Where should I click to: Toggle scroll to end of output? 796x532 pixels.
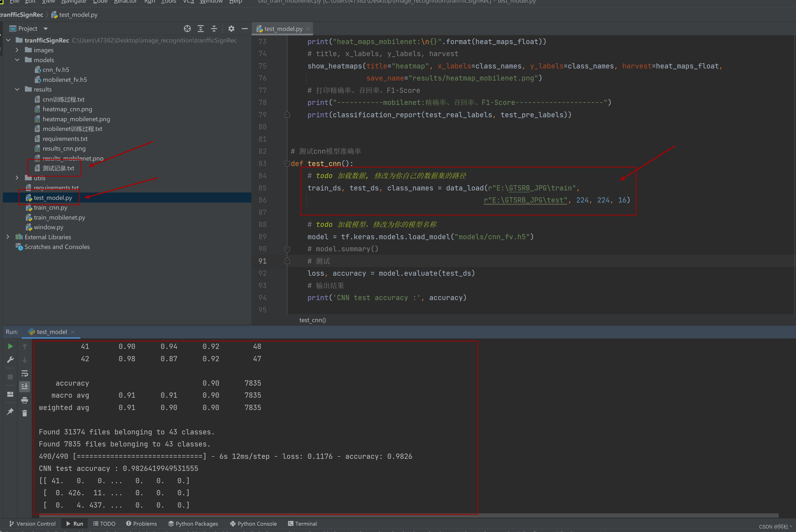(x=24, y=386)
